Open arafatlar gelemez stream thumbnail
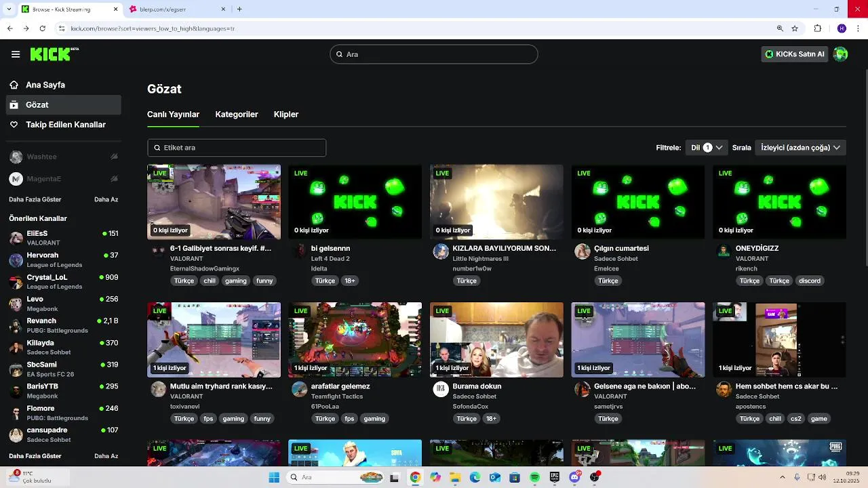The height and width of the screenshot is (488, 868). pos(355,340)
